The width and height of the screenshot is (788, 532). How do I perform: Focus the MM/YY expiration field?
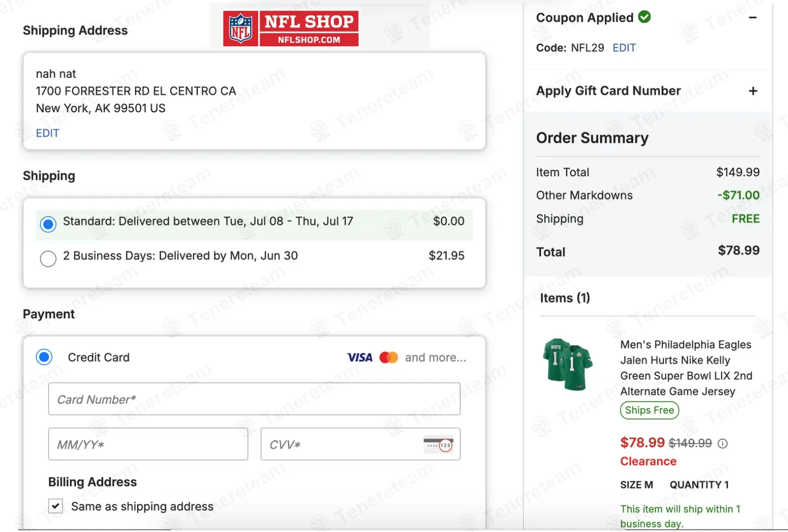(148, 444)
